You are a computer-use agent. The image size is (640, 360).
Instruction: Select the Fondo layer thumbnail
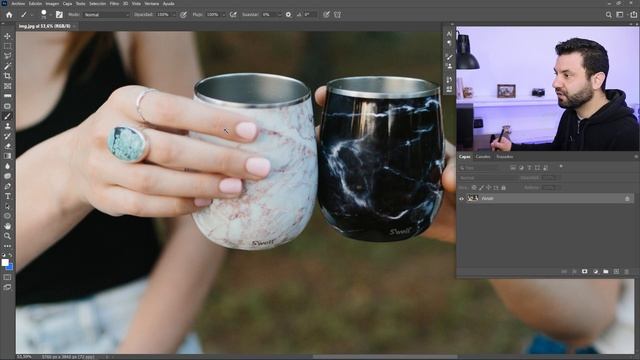point(473,199)
